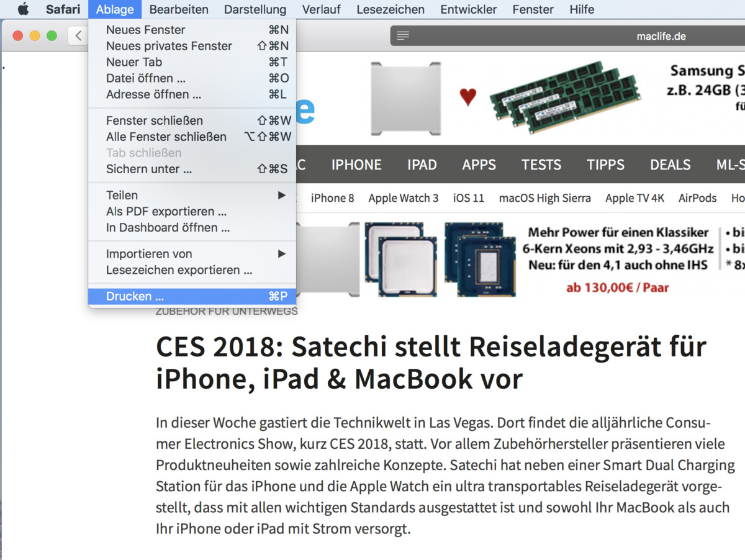Open the IPAD navigation section
The height and width of the screenshot is (560, 745).
tap(422, 165)
